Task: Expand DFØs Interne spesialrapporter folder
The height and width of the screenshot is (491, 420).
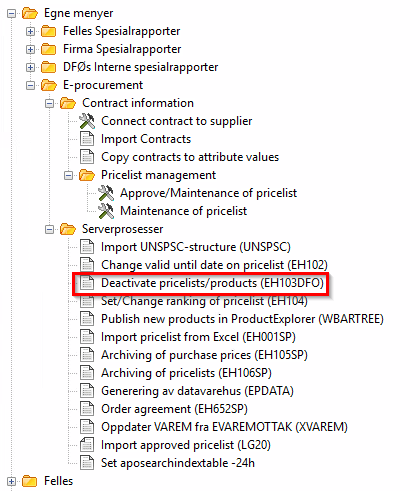Action: pyautogui.click(x=30, y=68)
